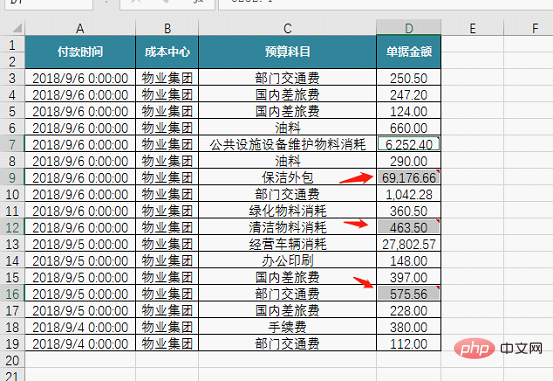Select the cell with amount 247.20
Image resolution: width=553 pixels, height=381 pixels.
[x=409, y=95]
